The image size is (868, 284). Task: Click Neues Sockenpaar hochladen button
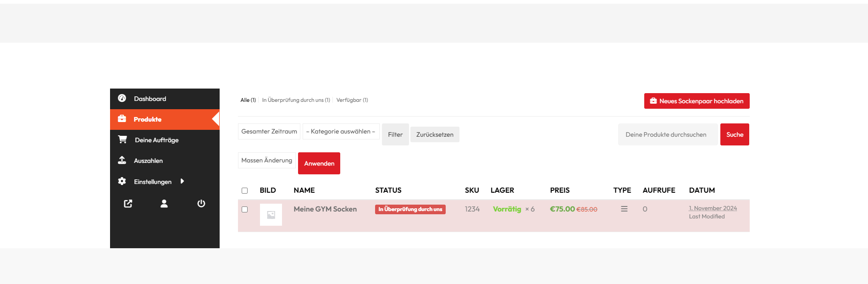click(697, 101)
